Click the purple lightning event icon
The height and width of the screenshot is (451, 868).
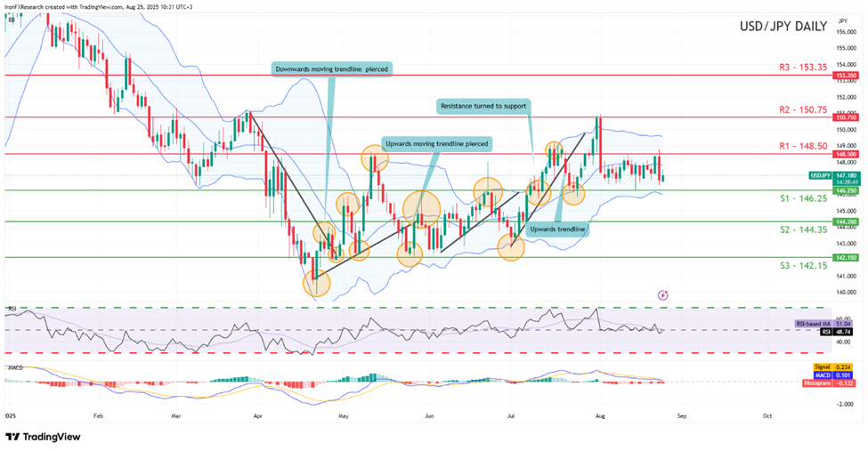point(662,294)
